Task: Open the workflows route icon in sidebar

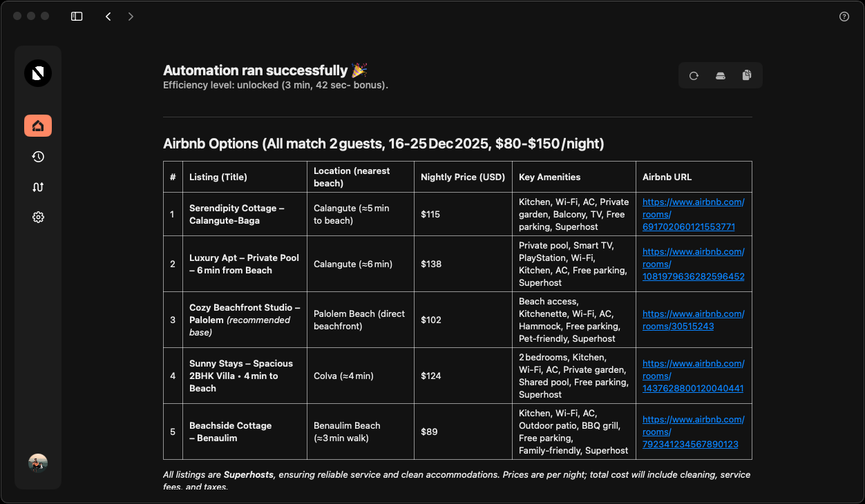Action: tap(38, 187)
